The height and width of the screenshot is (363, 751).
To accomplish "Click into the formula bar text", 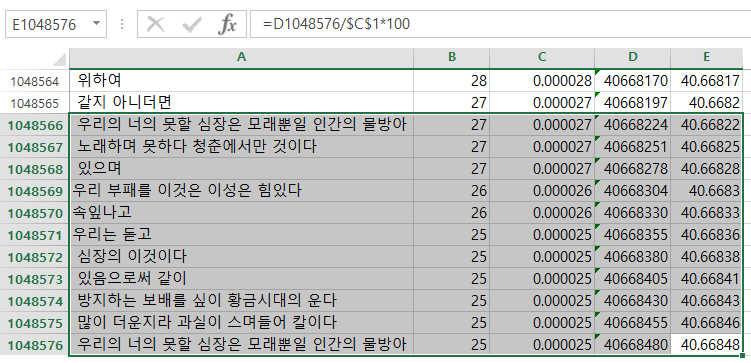I will pos(501,24).
